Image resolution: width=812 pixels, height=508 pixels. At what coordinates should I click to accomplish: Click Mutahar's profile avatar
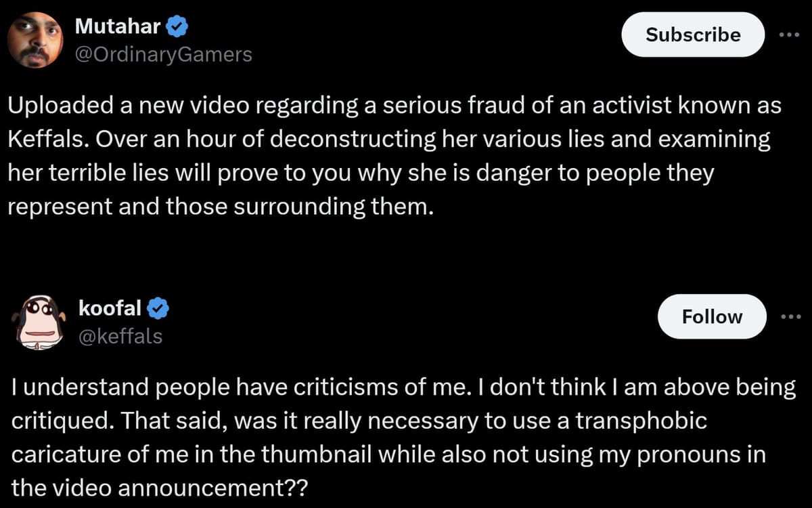click(x=34, y=39)
